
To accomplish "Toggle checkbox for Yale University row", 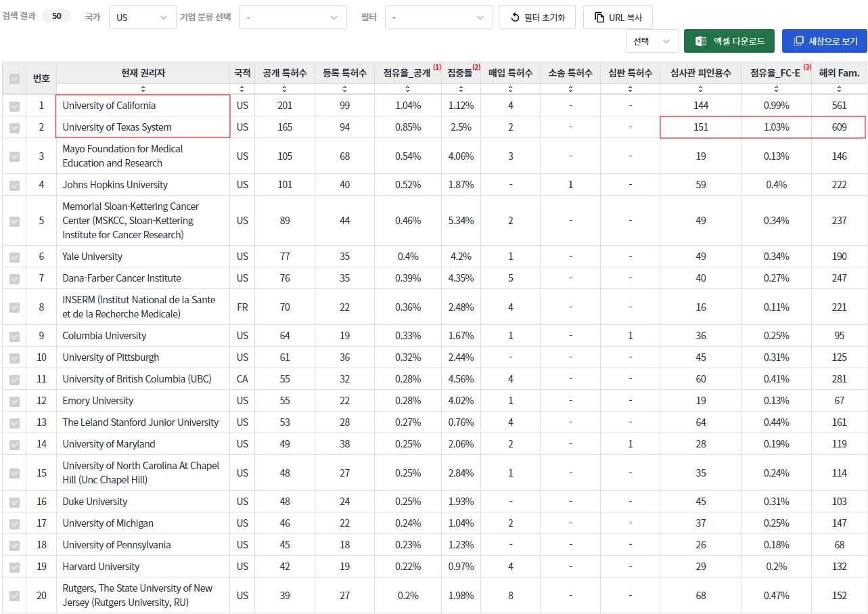I will coord(14,257).
